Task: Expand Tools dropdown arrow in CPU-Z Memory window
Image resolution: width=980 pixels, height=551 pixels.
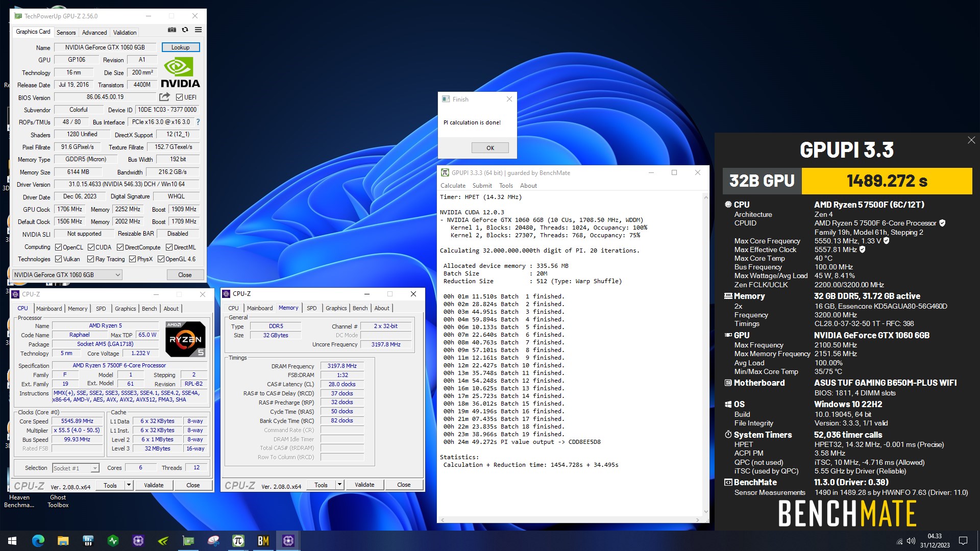Action: tap(339, 485)
